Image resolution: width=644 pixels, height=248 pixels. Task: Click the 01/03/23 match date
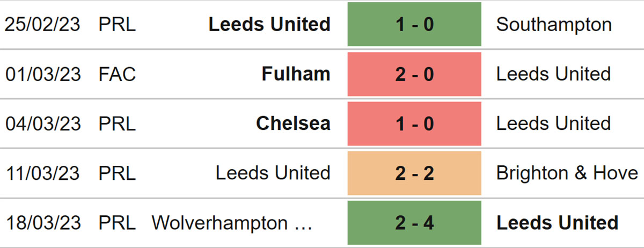tap(43, 74)
